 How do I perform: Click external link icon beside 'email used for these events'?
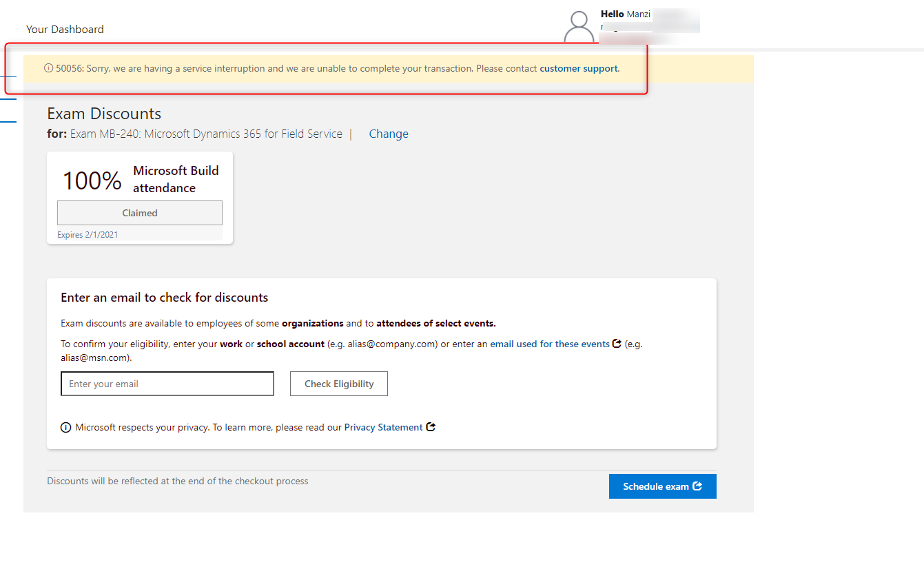(617, 343)
